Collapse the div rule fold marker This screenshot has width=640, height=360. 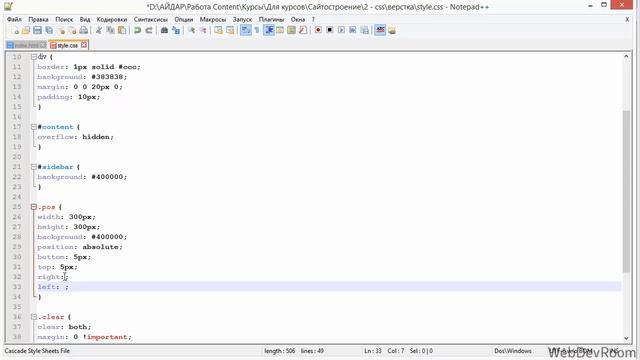tap(34, 57)
